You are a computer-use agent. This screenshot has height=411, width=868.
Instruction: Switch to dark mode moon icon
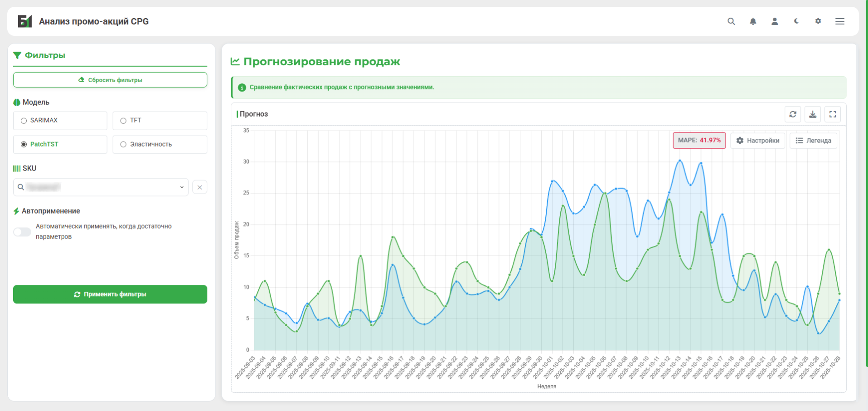(x=796, y=21)
